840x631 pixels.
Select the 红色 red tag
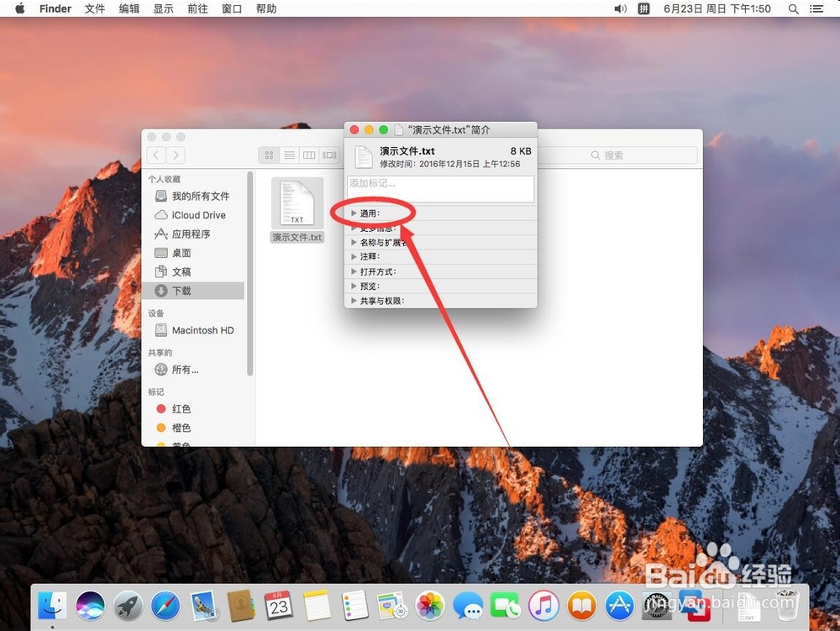coord(193,408)
